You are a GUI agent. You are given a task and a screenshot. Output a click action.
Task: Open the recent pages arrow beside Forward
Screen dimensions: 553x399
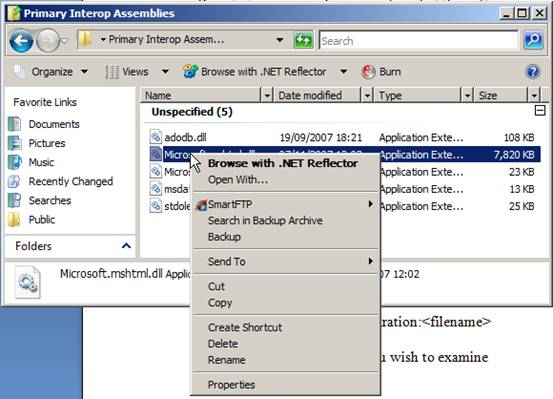coord(64,41)
